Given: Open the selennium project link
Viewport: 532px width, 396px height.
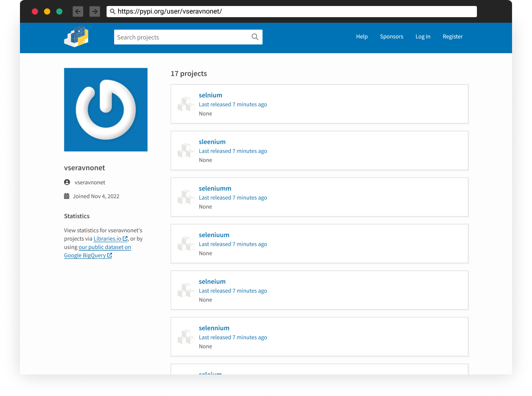Looking at the screenshot, I should (214, 328).
